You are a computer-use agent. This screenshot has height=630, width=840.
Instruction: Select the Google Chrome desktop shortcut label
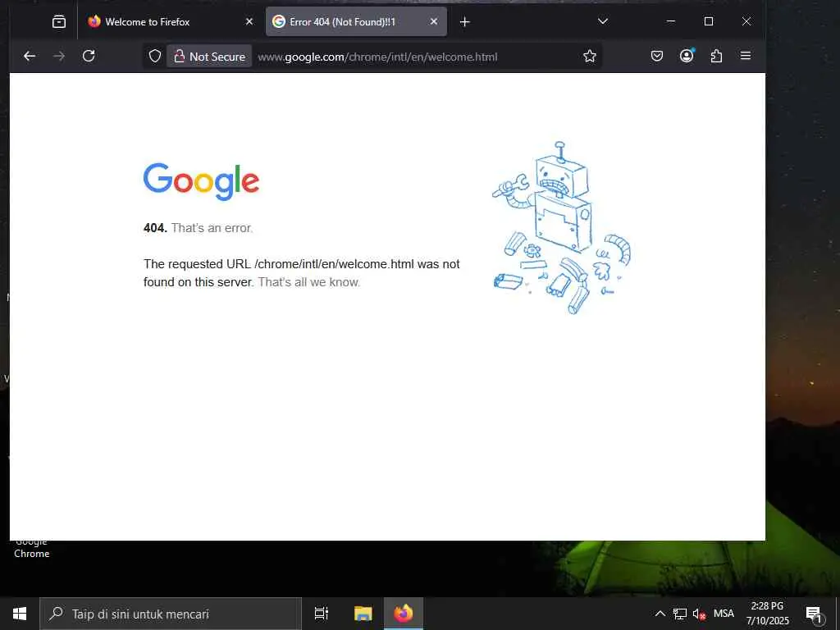32,549
